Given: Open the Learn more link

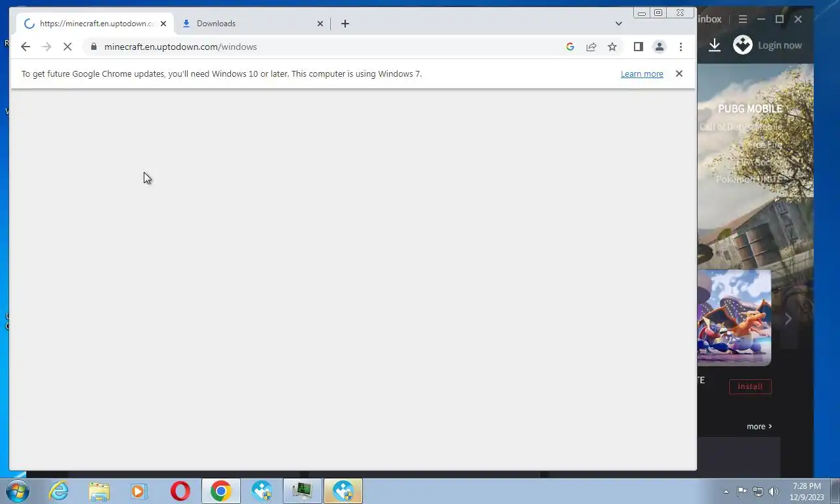Looking at the screenshot, I should point(642,74).
